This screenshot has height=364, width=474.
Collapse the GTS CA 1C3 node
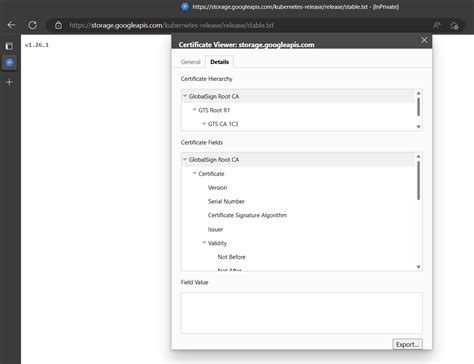(x=204, y=124)
